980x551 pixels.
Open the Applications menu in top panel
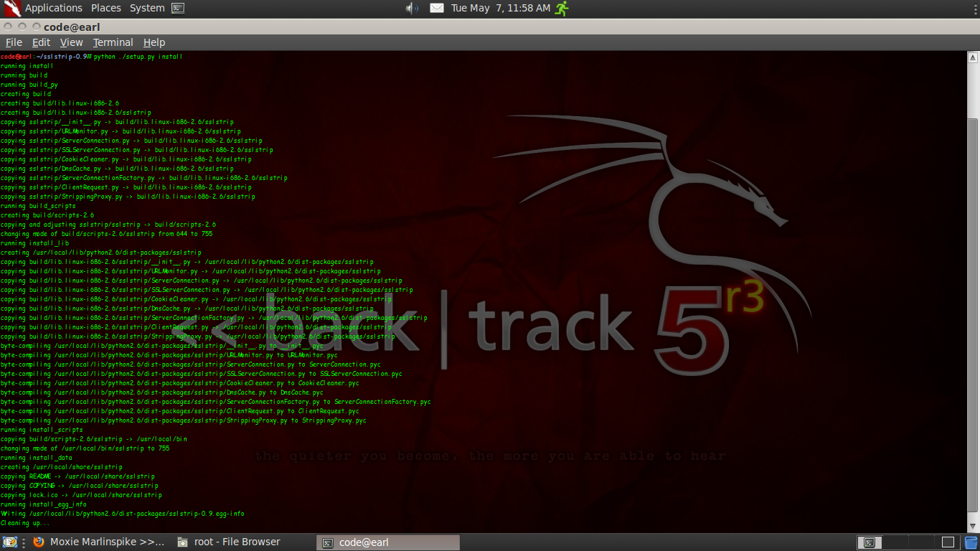54,8
